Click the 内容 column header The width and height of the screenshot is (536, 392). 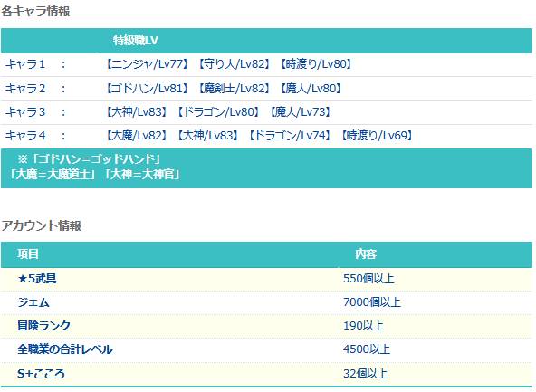[366, 253]
